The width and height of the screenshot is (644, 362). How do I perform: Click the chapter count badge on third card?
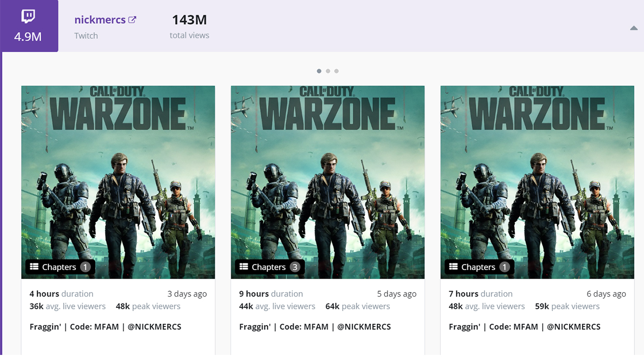(x=504, y=267)
